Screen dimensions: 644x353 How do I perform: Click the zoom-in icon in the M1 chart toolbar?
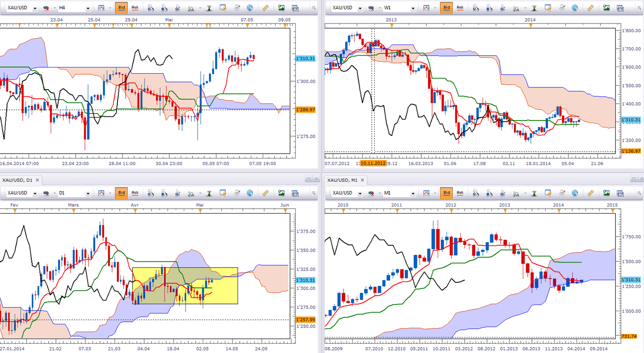[x=476, y=193]
